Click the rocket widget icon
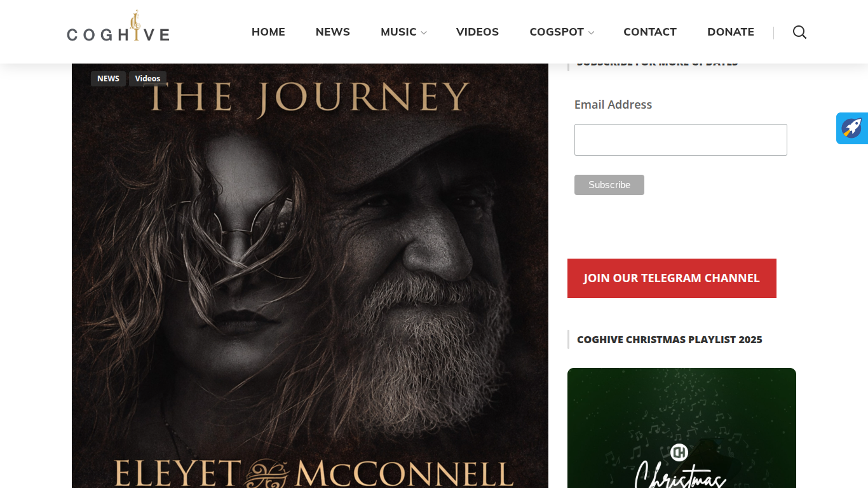 click(852, 128)
